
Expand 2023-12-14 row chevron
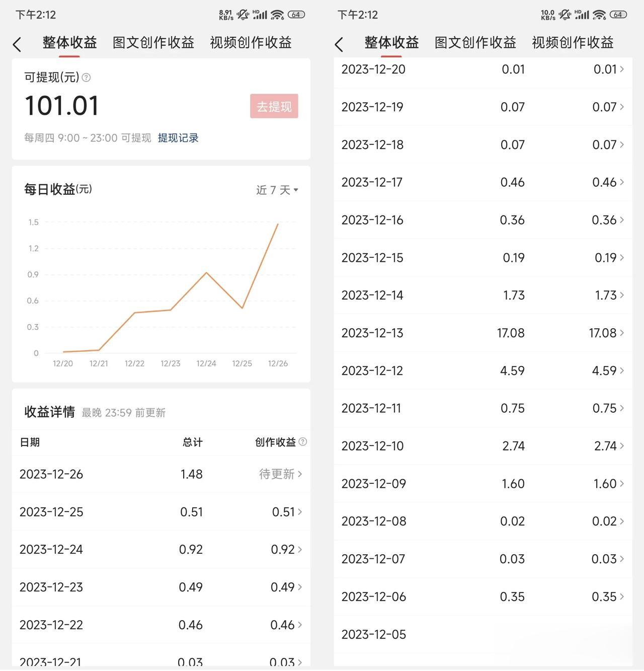pyautogui.click(x=622, y=295)
